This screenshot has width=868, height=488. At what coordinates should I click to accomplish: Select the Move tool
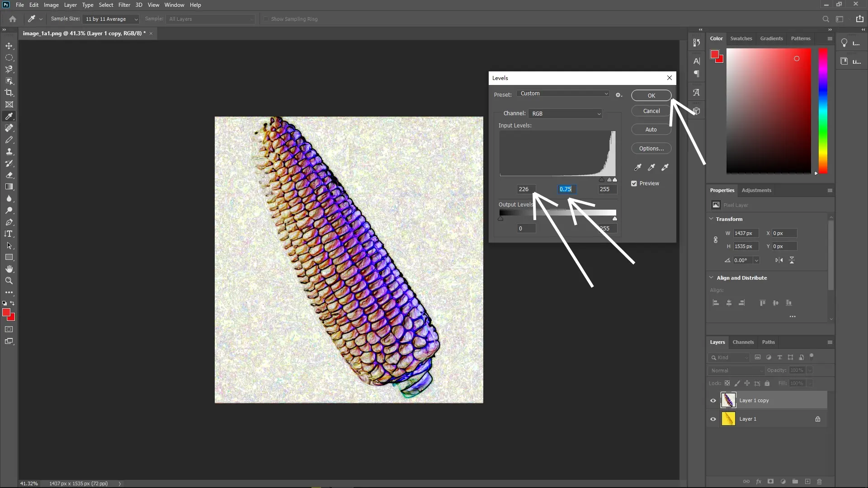[x=9, y=46]
